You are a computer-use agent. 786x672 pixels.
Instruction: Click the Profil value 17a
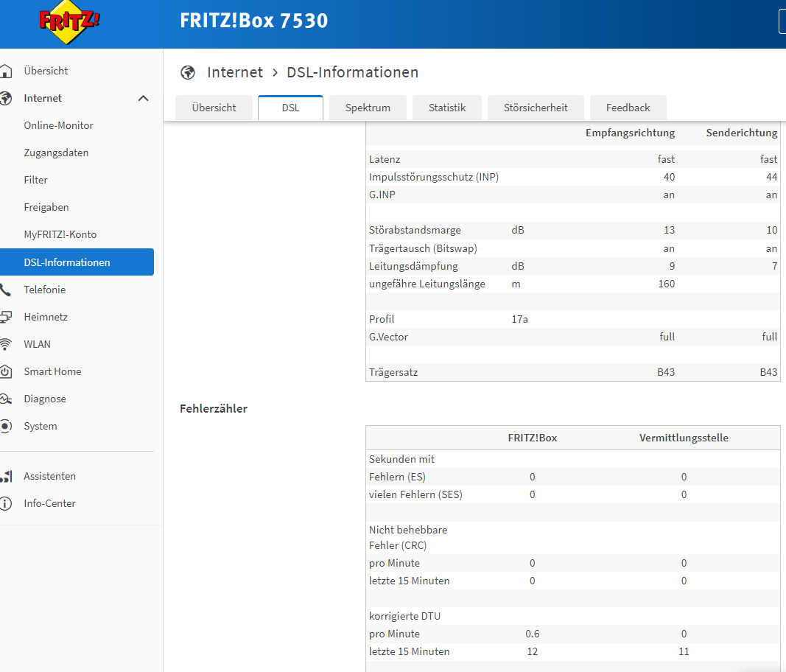tap(519, 320)
